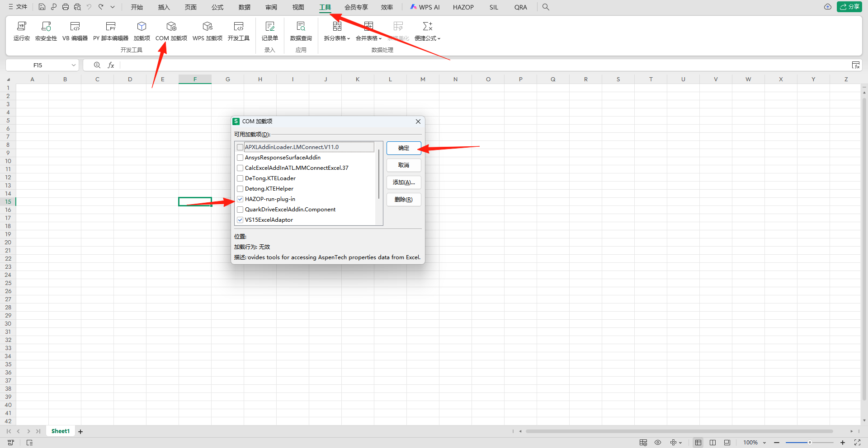Image resolution: width=868 pixels, height=448 pixels.
Task: Click the 确定 button in dialog
Action: (x=404, y=148)
